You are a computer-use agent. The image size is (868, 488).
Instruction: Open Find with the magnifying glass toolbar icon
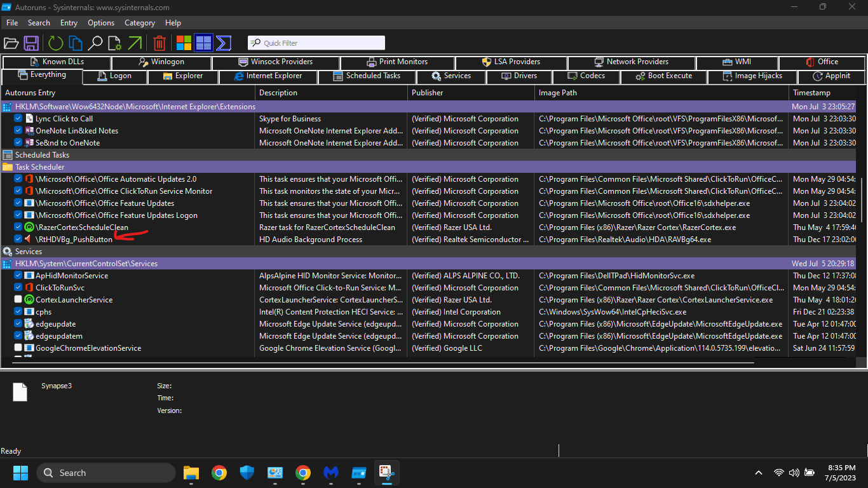coord(95,43)
